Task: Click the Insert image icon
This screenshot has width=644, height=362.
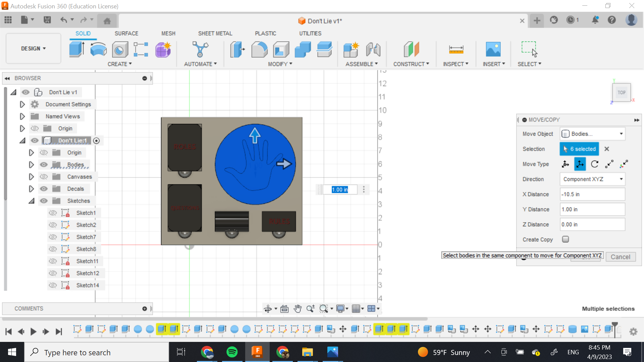Action: coord(493,50)
